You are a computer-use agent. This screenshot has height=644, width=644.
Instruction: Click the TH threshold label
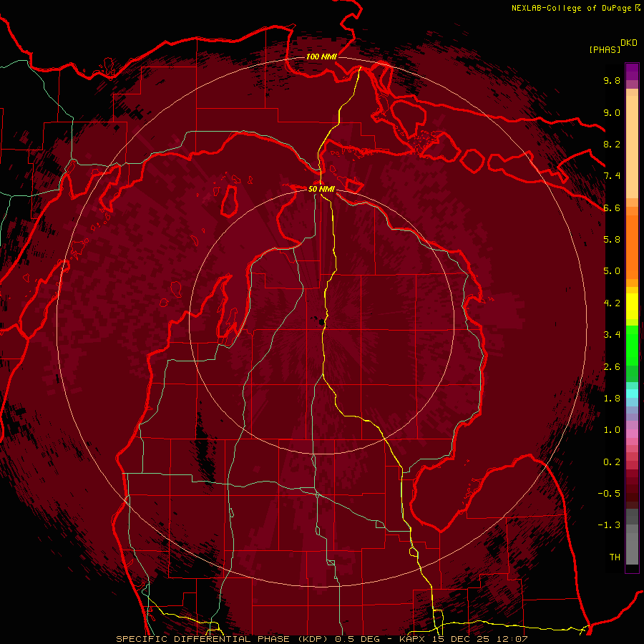click(x=615, y=557)
